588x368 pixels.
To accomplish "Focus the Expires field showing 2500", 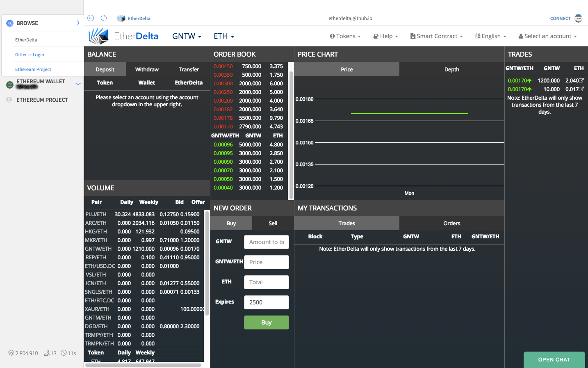I will 267,302.
